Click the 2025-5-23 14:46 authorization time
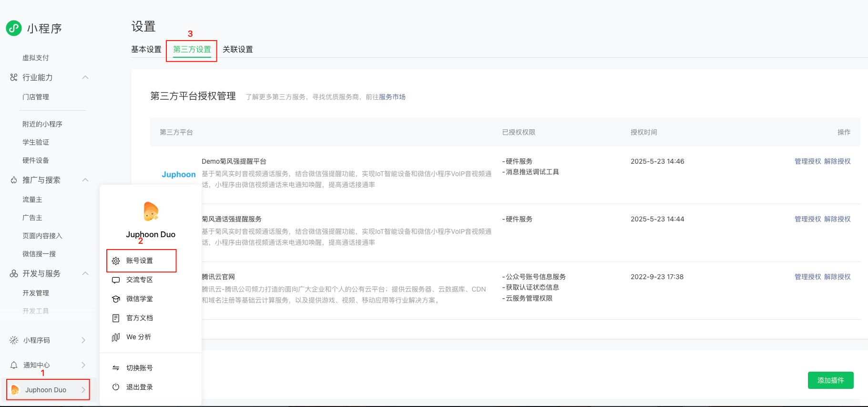868x407 pixels. [x=657, y=161]
